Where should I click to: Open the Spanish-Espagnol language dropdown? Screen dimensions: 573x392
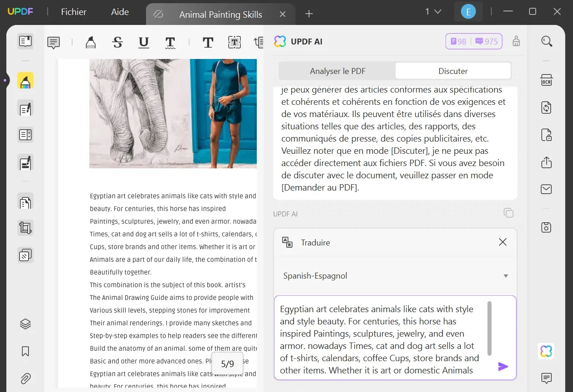point(394,275)
